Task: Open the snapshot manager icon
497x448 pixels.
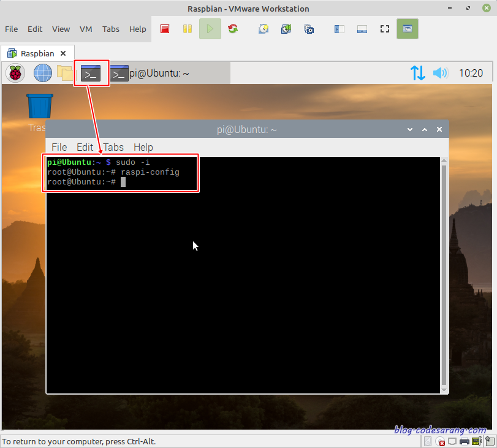Action: tap(309, 29)
